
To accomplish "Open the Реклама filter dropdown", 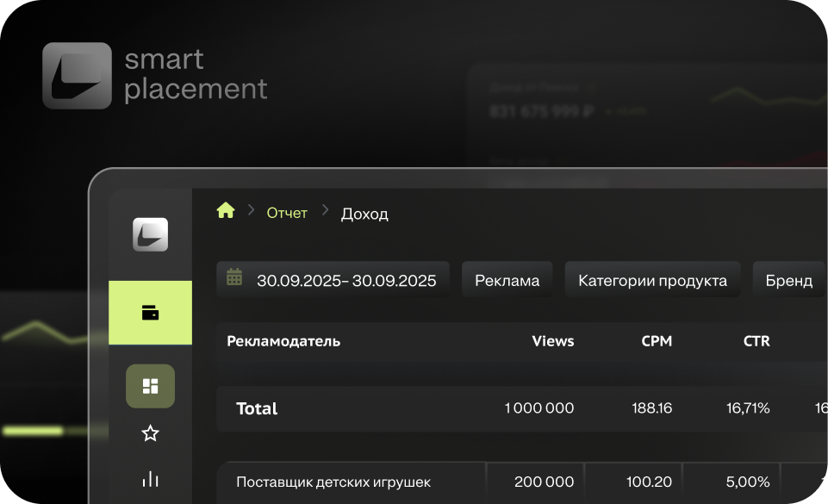I will [507, 278].
